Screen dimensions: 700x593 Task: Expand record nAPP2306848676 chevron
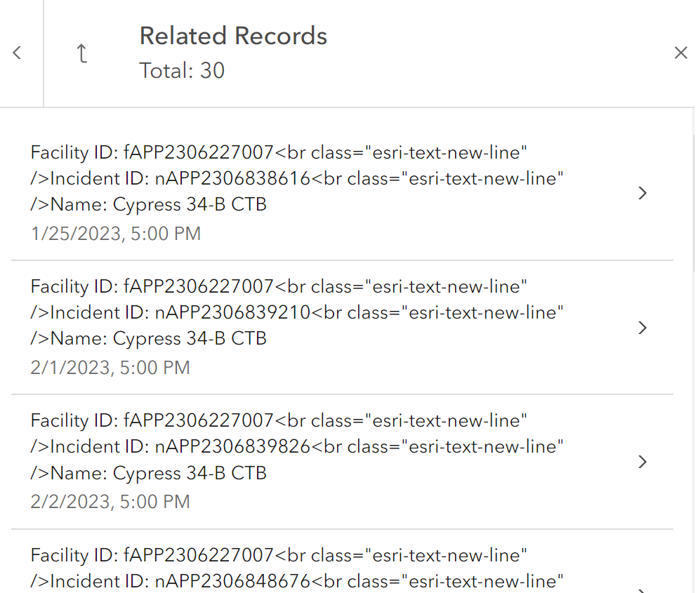point(642,590)
